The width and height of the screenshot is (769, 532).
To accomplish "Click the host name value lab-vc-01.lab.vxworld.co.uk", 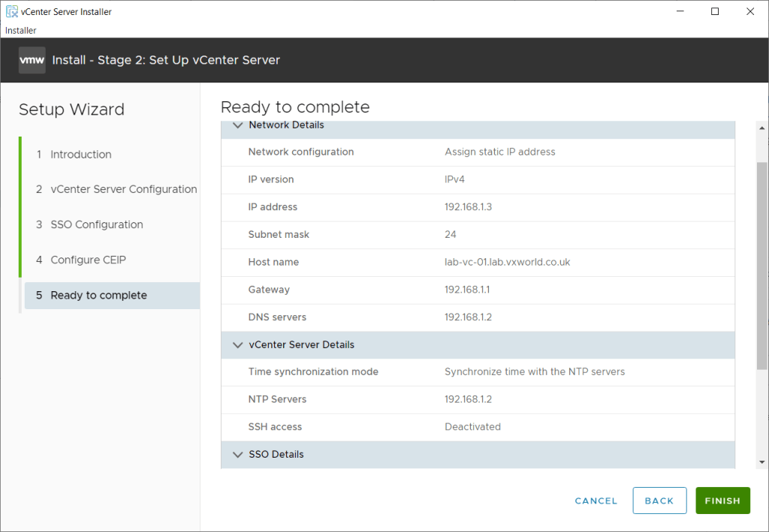I will coord(507,263).
